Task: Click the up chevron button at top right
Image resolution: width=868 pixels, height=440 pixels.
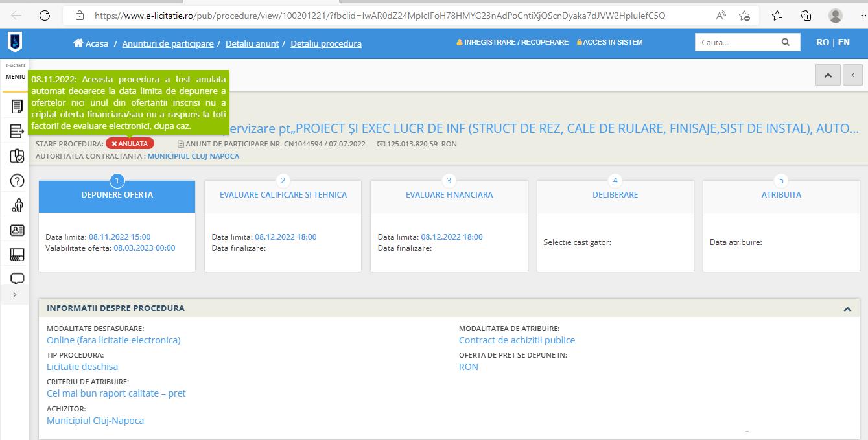Action: [828, 75]
